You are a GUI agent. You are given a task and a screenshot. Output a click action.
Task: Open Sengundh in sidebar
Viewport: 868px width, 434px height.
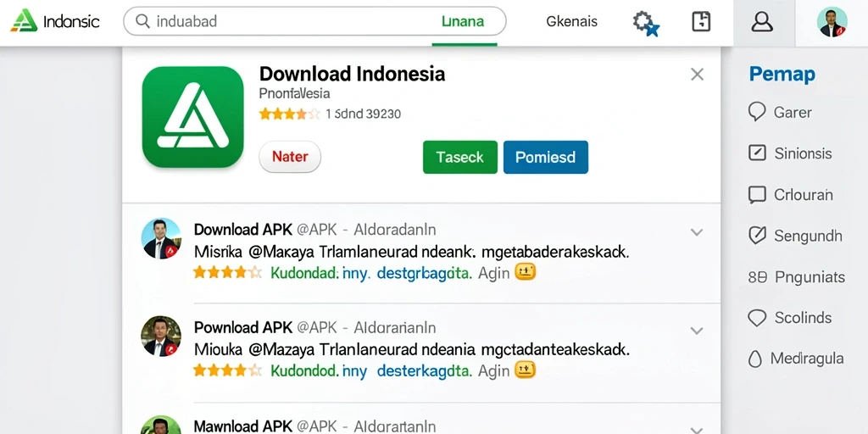tap(808, 236)
